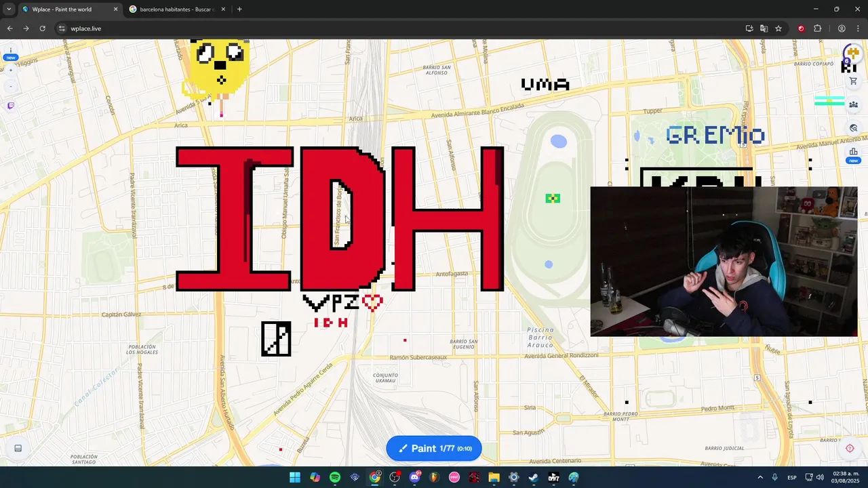Click the Argentina flag pixel art
This screenshot has height=488, width=868.
(829, 102)
